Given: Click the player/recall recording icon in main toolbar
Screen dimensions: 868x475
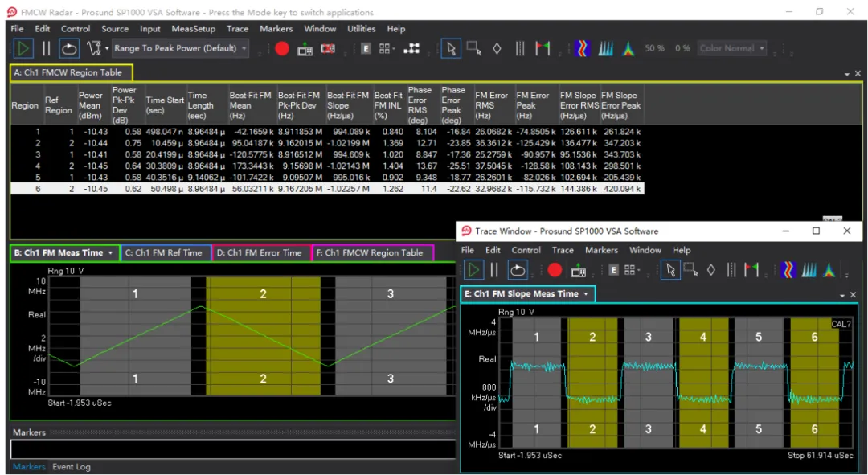Looking at the screenshot, I should pyautogui.click(x=305, y=49).
